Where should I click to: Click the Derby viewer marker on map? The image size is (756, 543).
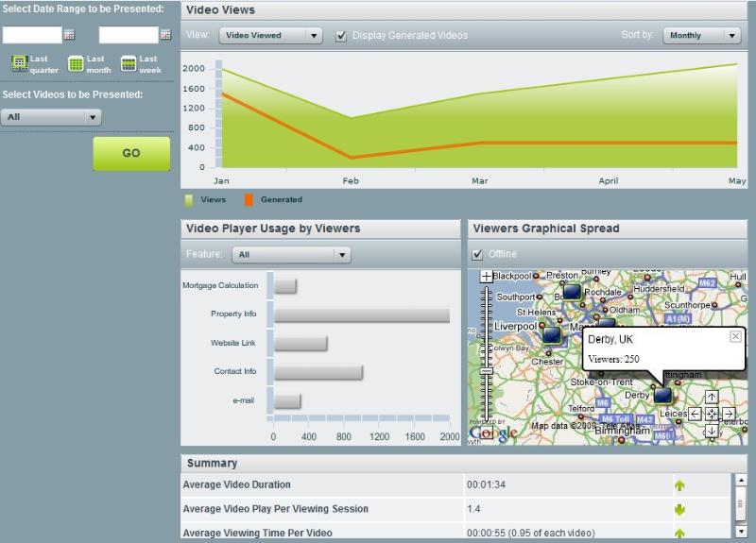[663, 395]
